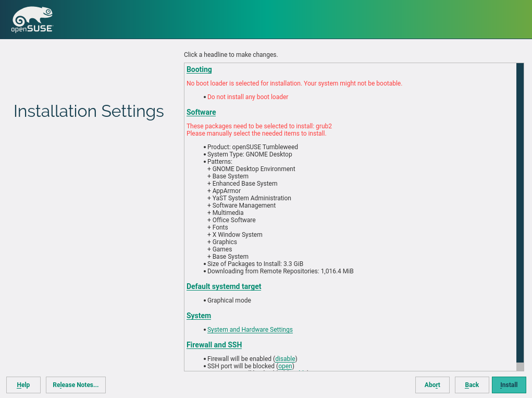Open the SSH port via the open link

pyautogui.click(x=285, y=366)
